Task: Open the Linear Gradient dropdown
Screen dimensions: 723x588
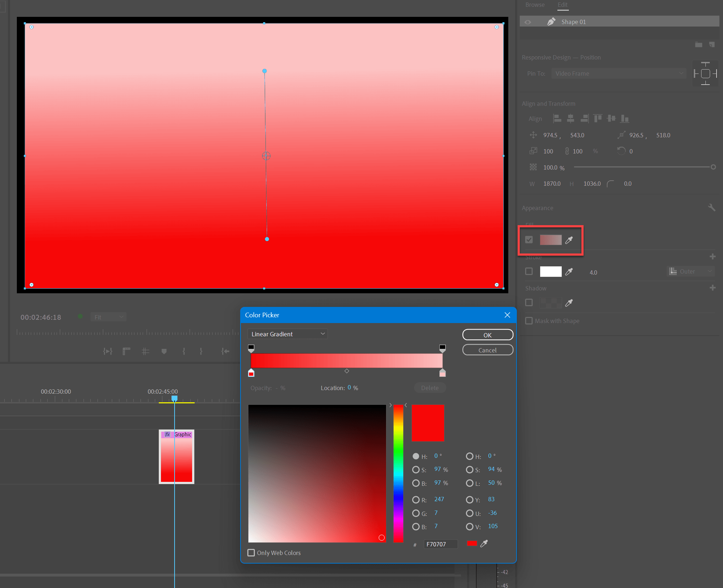Action: tap(287, 334)
